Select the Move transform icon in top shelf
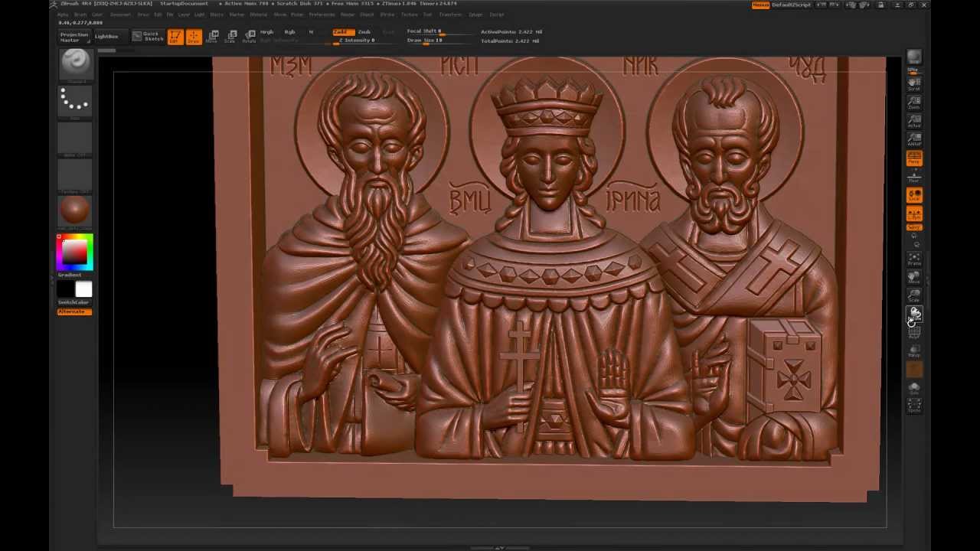This screenshot has width=980, height=551. point(212,37)
